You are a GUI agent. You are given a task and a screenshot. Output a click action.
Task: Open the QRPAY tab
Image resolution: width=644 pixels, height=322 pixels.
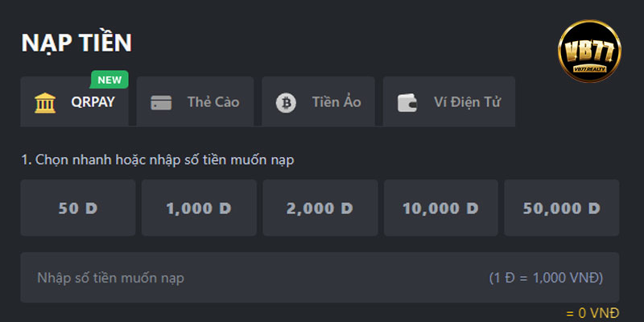click(x=74, y=101)
